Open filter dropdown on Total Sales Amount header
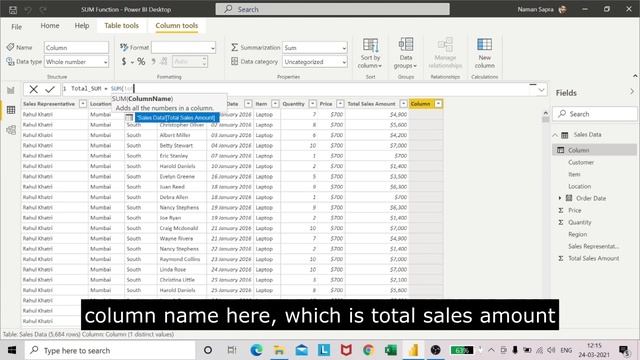 point(403,104)
